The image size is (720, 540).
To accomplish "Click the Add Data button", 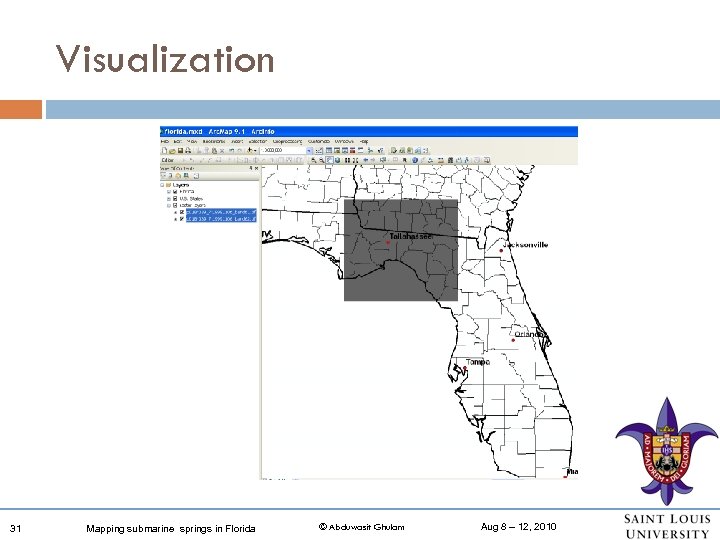I will (249, 150).
